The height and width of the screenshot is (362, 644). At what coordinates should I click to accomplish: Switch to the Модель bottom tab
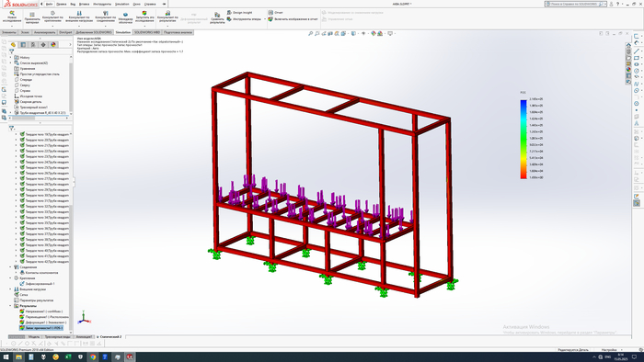point(34,337)
